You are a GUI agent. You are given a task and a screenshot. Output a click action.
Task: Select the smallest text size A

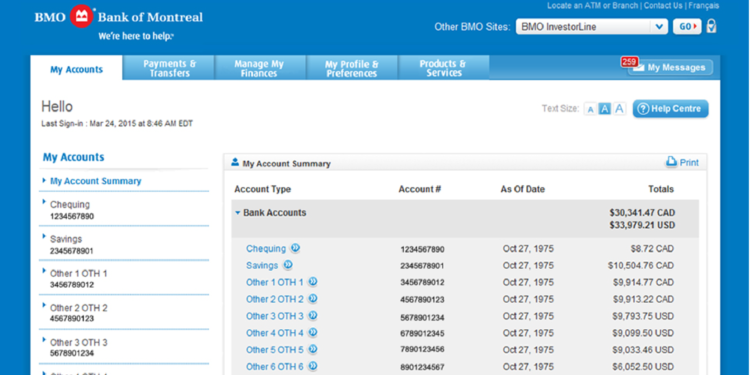click(x=590, y=110)
